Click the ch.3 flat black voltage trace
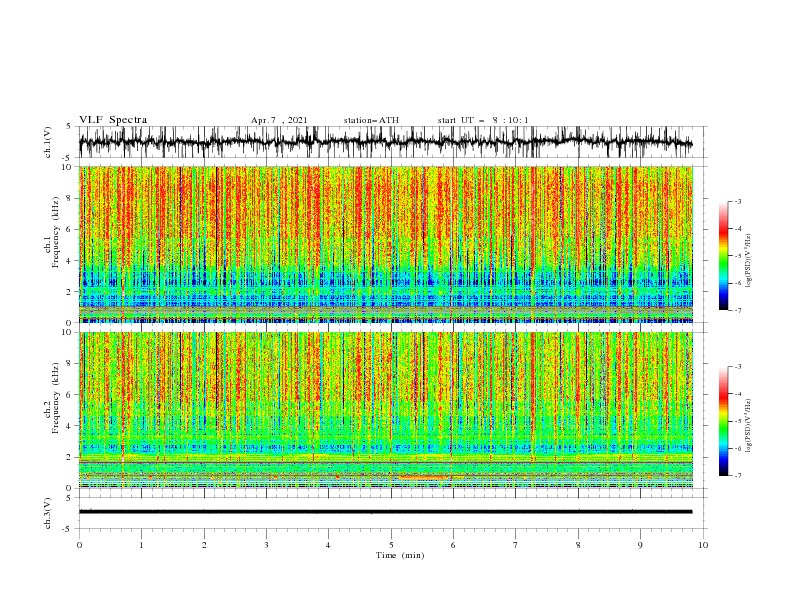Viewport: 792px width, 612px height. pos(385,512)
